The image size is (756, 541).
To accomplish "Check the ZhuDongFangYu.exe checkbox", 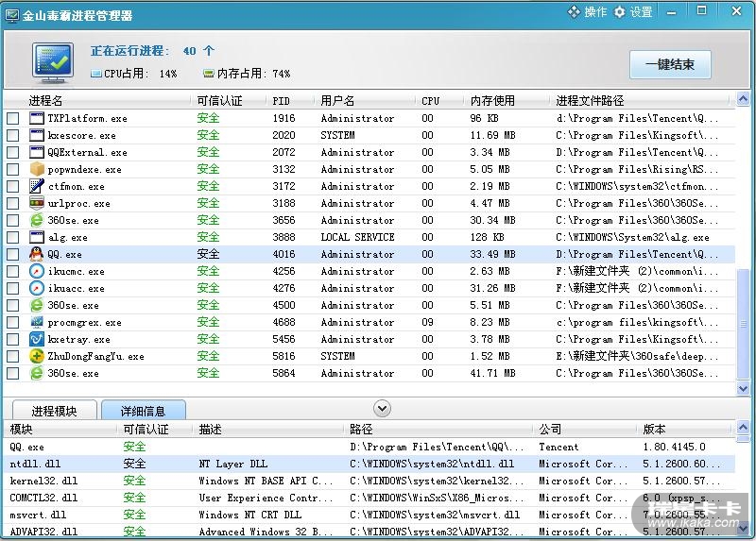I will 13,357.
